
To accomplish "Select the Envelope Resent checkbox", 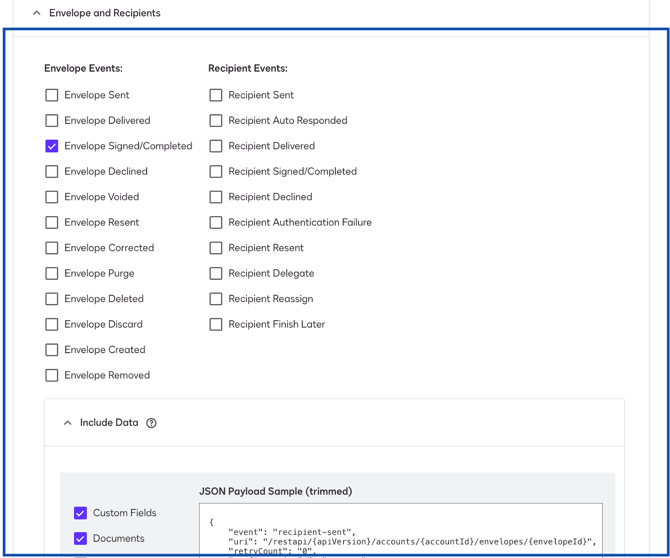I will pyautogui.click(x=52, y=223).
